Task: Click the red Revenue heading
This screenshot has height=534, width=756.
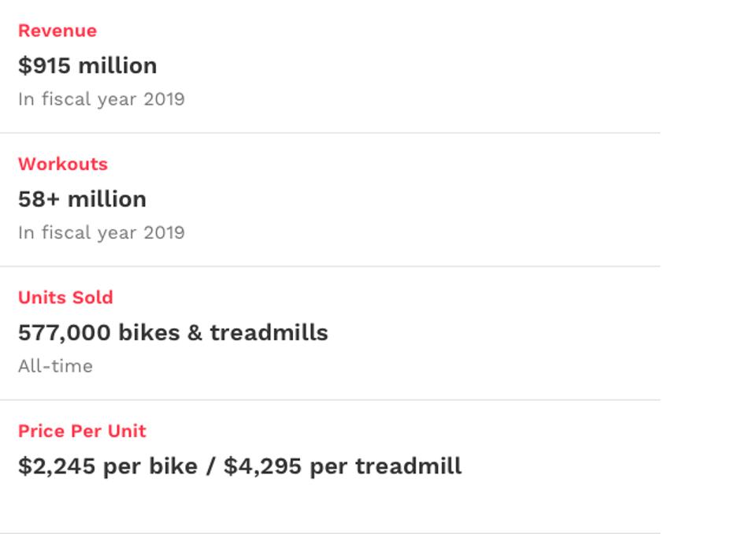Action: (57, 31)
